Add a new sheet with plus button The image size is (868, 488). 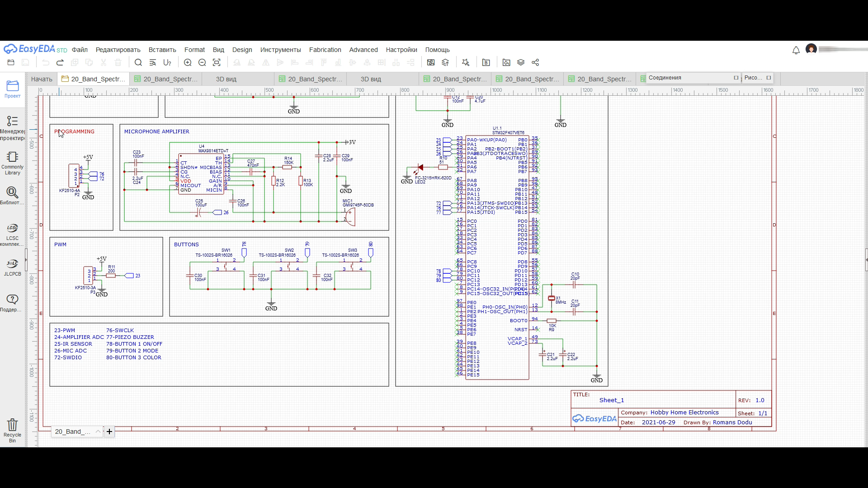pyautogui.click(x=109, y=432)
